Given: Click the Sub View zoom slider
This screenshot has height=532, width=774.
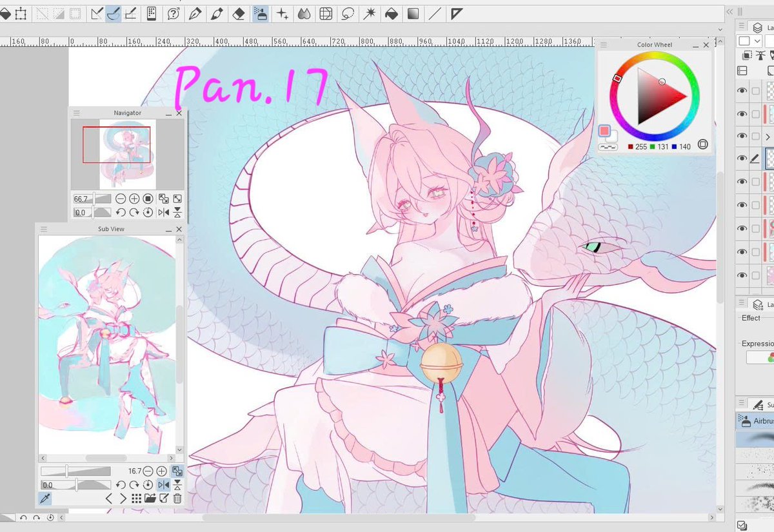Looking at the screenshot, I should click(x=75, y=471).
